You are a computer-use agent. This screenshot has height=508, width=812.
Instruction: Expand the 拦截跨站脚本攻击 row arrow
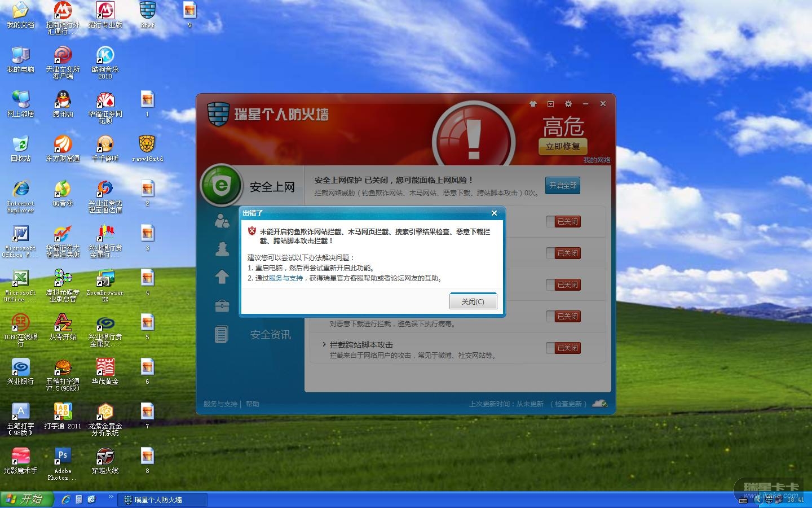[x=324, y=344]
